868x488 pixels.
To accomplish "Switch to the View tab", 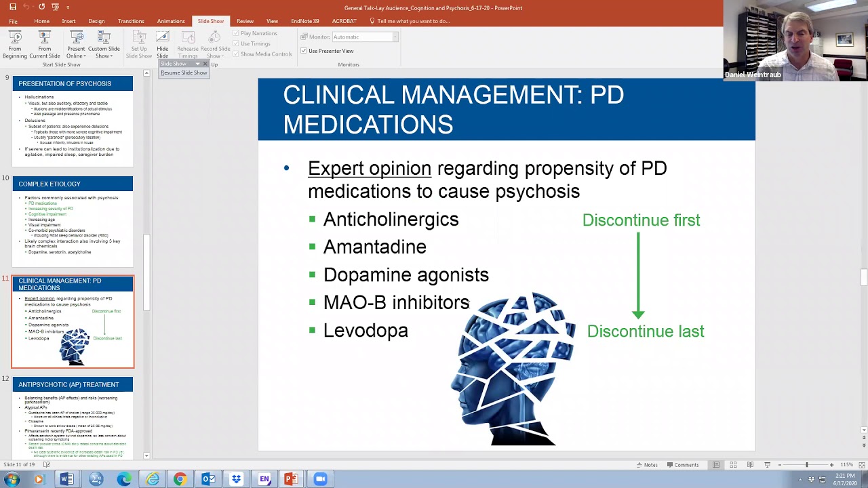I will point(272,21).
